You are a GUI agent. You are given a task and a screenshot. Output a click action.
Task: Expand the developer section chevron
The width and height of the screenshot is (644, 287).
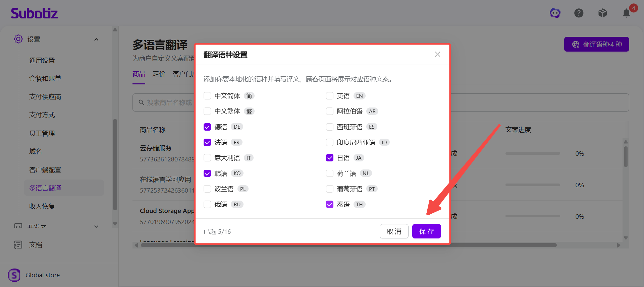tap(96, 226)
